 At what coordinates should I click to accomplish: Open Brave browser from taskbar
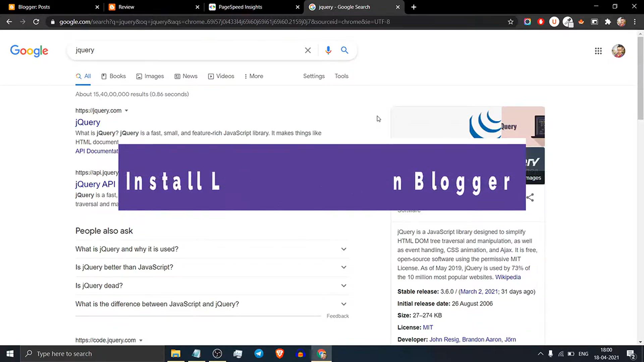click(279, 354)
